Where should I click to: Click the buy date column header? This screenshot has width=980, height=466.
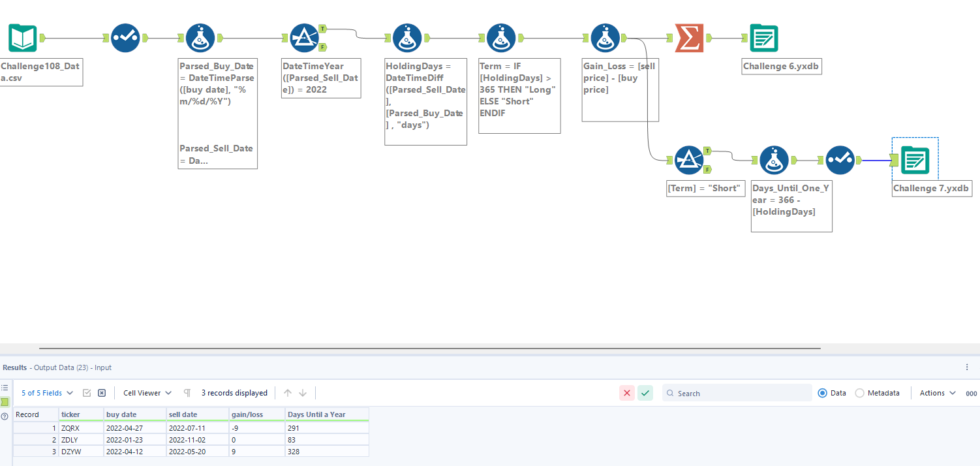[135, 414]
